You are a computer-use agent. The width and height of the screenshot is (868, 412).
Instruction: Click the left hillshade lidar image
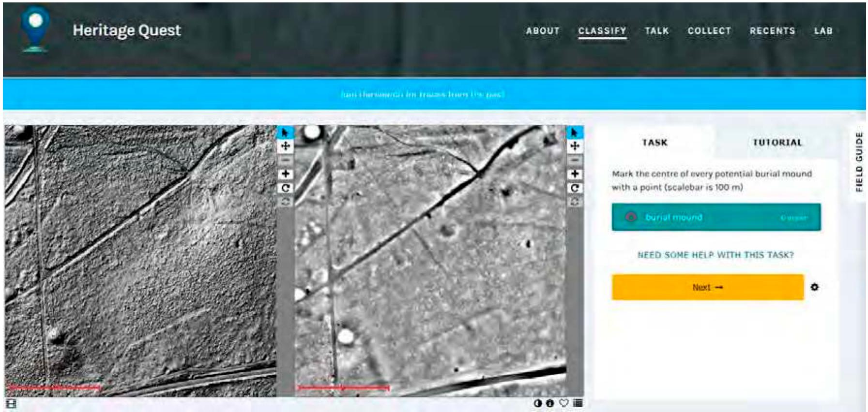(141, 261)
